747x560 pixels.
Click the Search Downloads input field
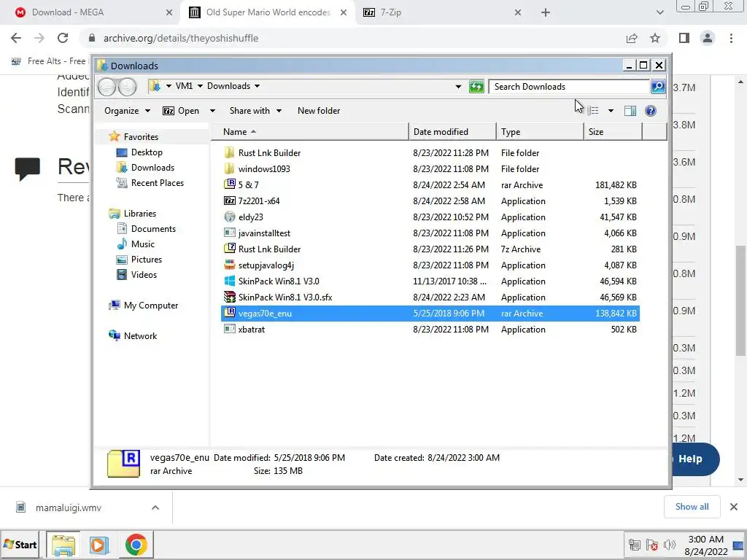[569, 86]
